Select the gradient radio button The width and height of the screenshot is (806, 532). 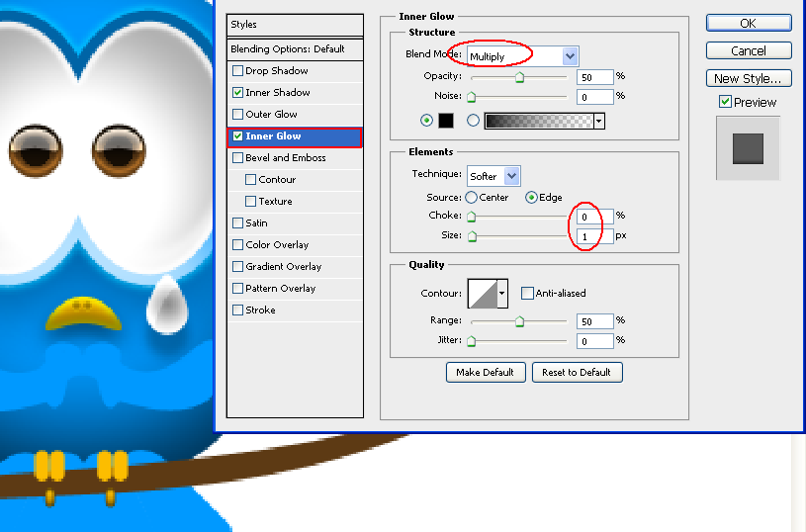pyautogui.click(x=473, y=121)
